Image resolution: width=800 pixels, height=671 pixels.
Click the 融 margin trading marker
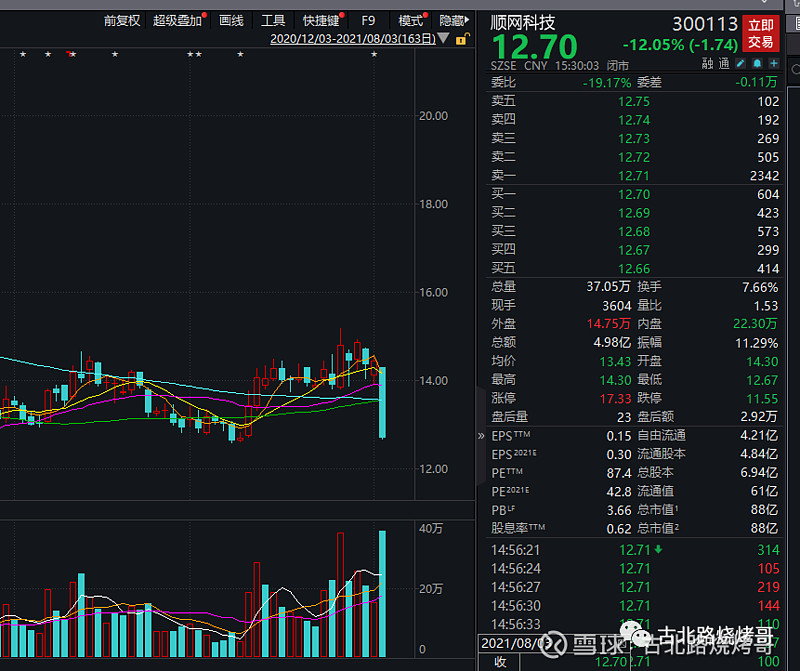tap(707, 64)
